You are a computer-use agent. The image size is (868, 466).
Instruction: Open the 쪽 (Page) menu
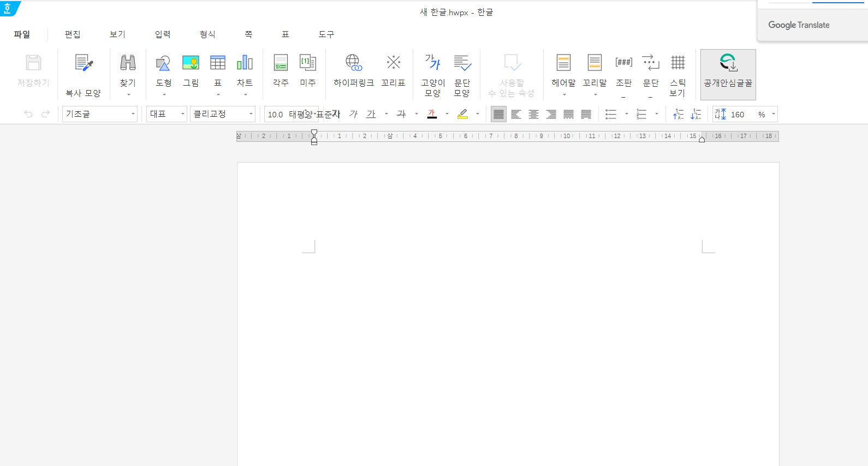(248, 34)
